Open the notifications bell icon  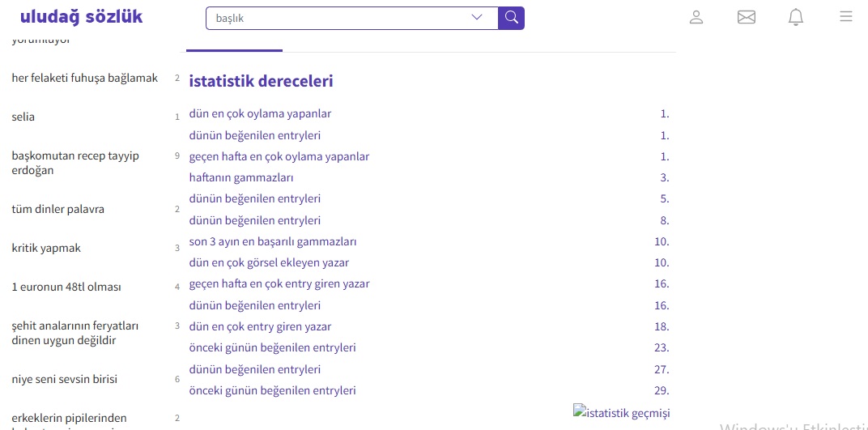click(x=796, y=17)
